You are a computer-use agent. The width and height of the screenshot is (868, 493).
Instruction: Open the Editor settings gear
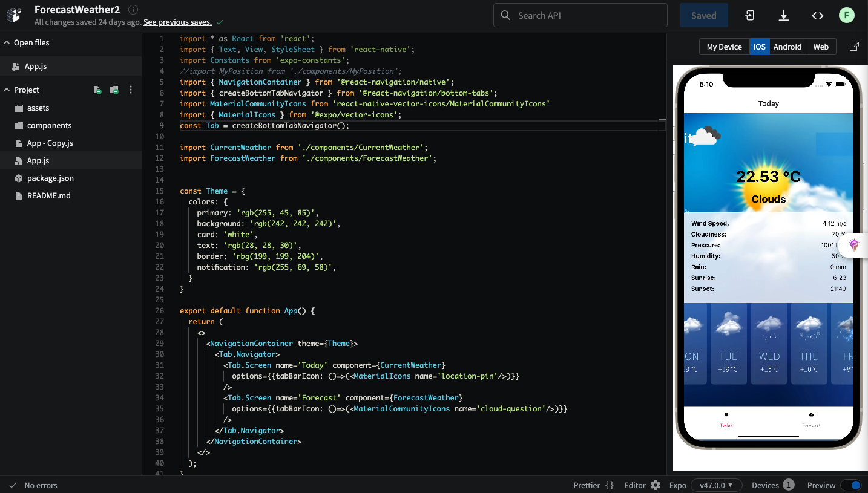coord(658,485)
